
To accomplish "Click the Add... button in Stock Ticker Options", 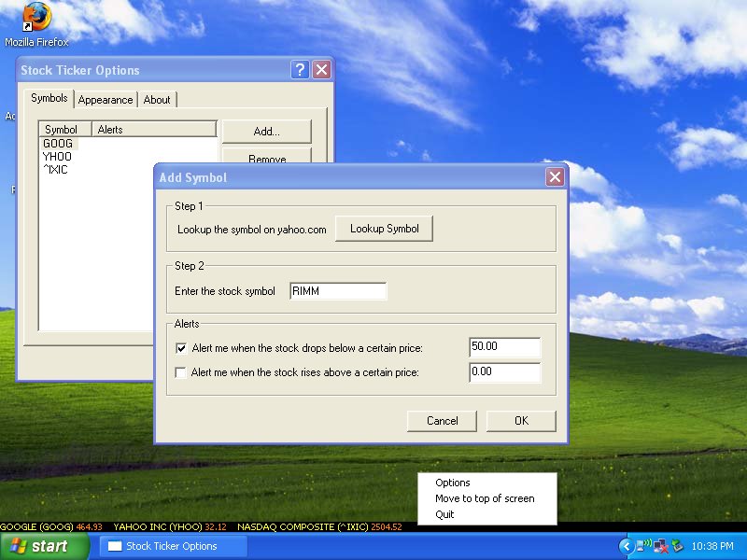I will [267, 132].
